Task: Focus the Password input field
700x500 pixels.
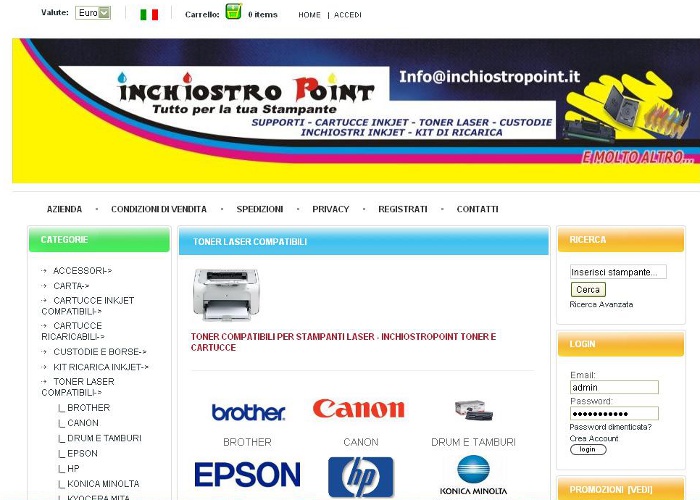Action: [x=614, y=413]
